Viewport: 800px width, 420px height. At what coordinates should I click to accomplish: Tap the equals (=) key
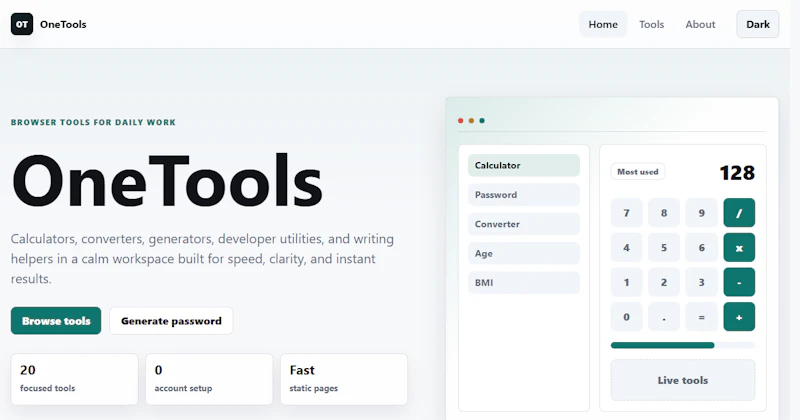pos(702,317)
